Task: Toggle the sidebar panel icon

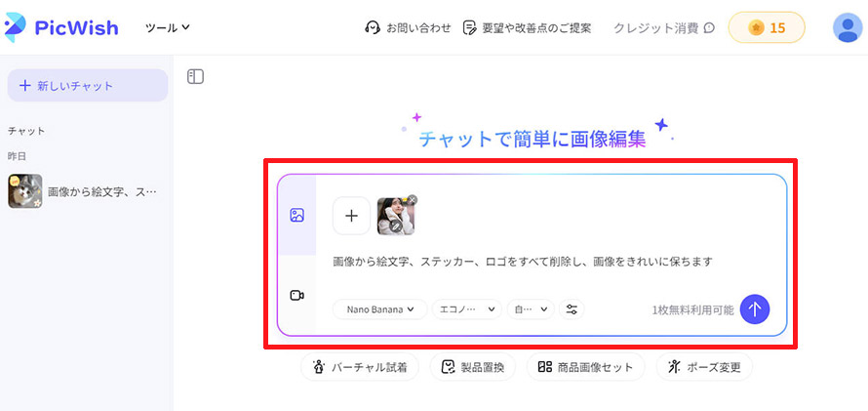Action: click(195, 76)
